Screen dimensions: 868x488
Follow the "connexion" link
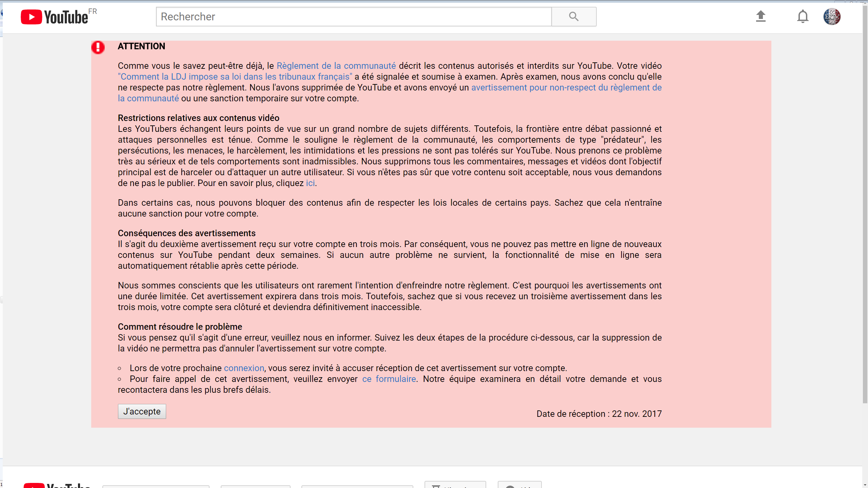tap(244, 368)
